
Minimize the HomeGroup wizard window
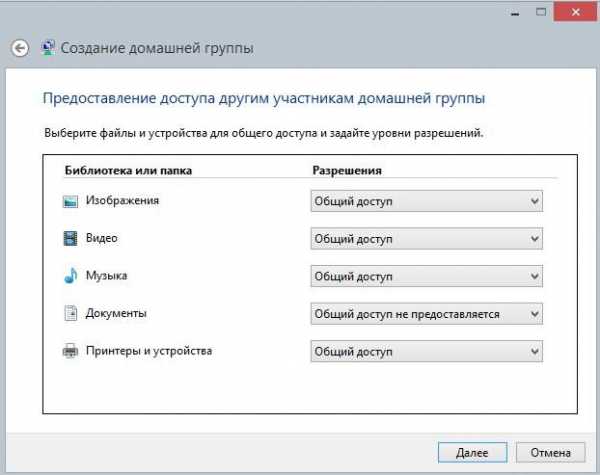click(515, 13)
